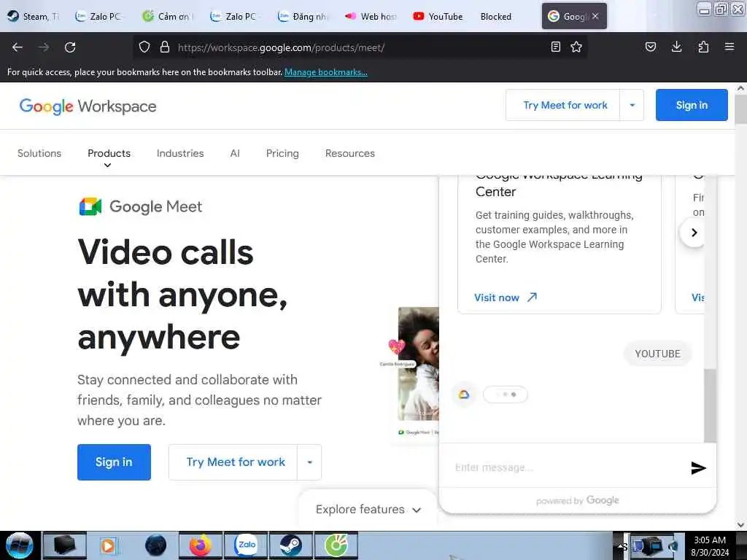Switch to Blocked browser tab
This screenshot has width=747, height=560.
tap(496, 16)
